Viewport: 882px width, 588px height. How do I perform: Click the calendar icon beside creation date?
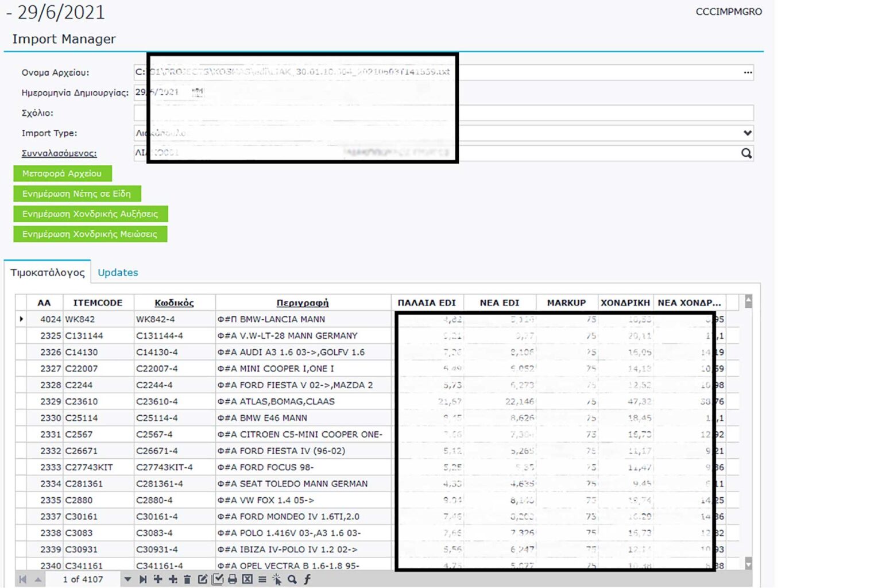pyautogui.click(x=198, y=92)
